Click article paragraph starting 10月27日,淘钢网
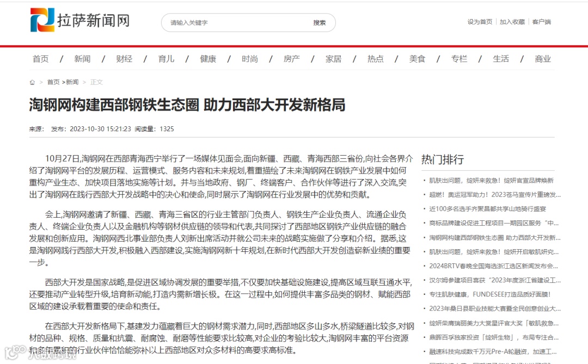This screenshot has width=588, height=364. (x=221, y=177)
